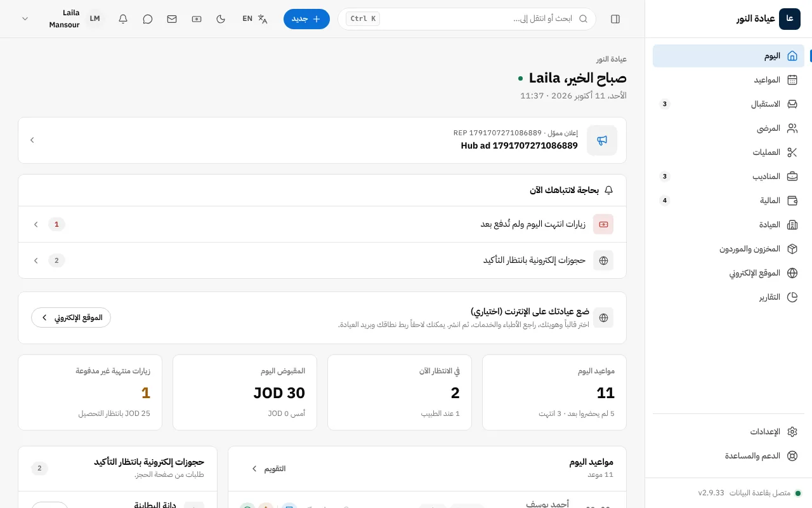Screen dimensions: 812x508
Task: Click the الموقع الإلكتروني pill button
Action: (71, 317)
